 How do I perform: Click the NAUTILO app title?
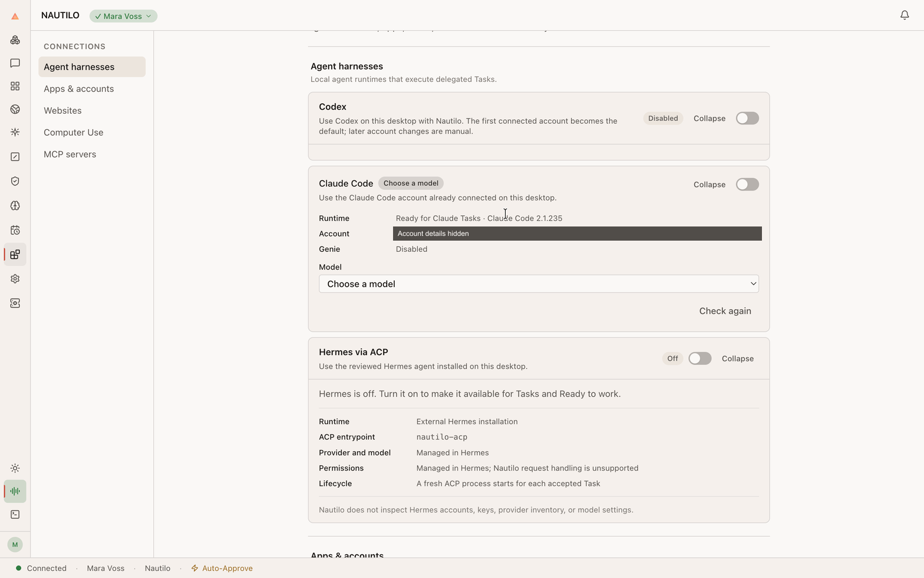click(60, 15)
